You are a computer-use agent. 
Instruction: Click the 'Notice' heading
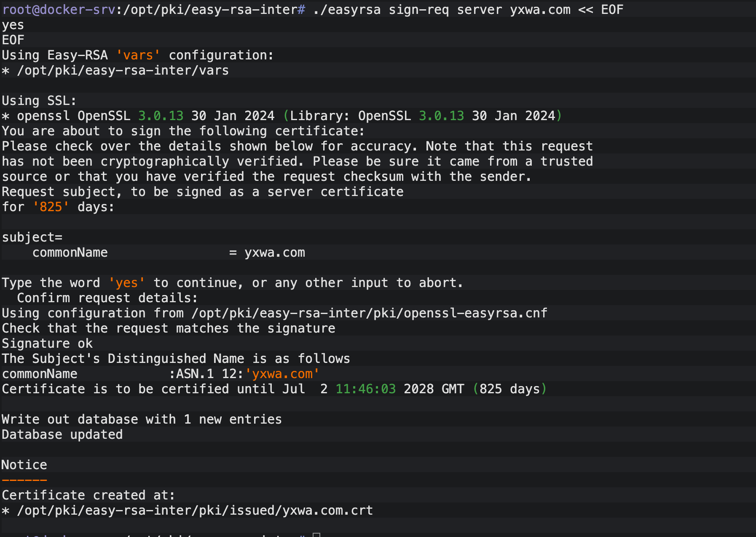(x=24, y=465)
